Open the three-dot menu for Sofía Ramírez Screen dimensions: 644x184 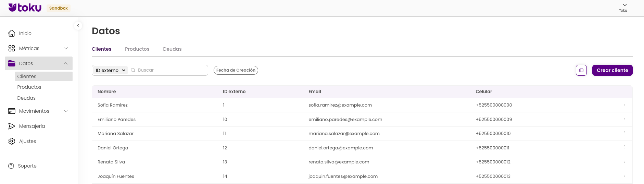pyautogui.click(x=624, y=105)
